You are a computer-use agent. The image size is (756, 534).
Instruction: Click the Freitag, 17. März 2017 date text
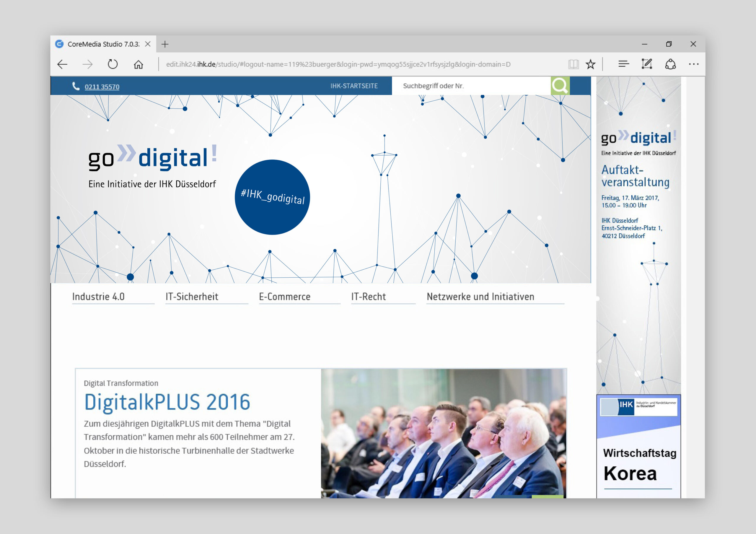630,198
